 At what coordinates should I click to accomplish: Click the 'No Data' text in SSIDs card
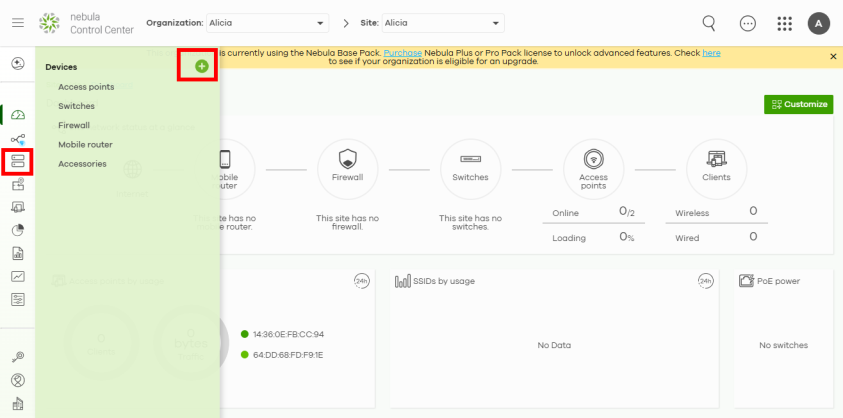coord(554,345)
